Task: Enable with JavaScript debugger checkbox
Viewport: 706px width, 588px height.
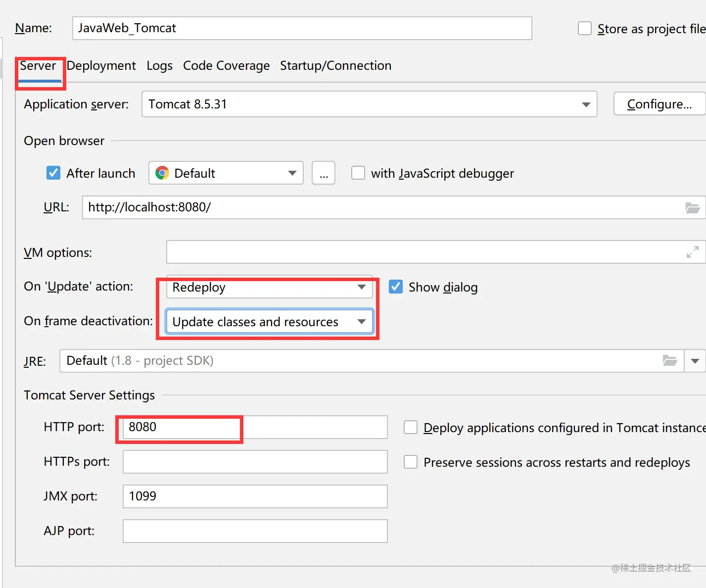Action: (x=358, y=173)
